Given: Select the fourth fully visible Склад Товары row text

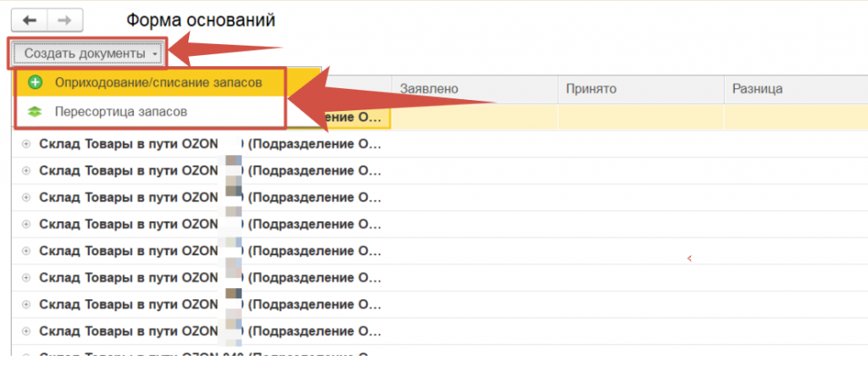Looking at the screenshot, I should click(127, 225).
